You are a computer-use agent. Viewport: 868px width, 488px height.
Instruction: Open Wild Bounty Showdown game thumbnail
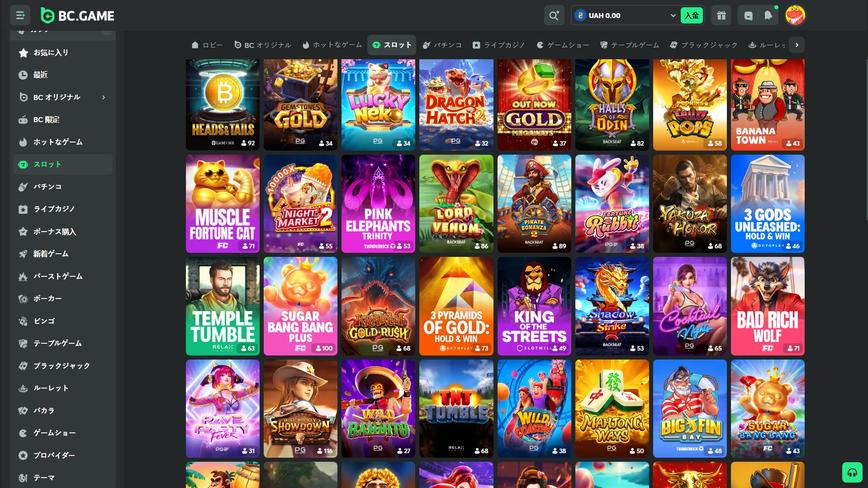coord(300,409)
